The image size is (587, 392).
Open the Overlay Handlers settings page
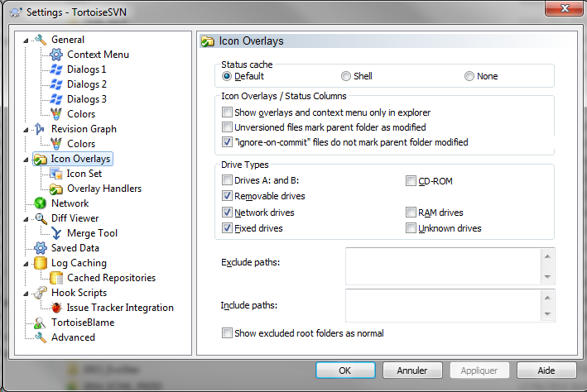pyautogui.click(x=103, y=189)
